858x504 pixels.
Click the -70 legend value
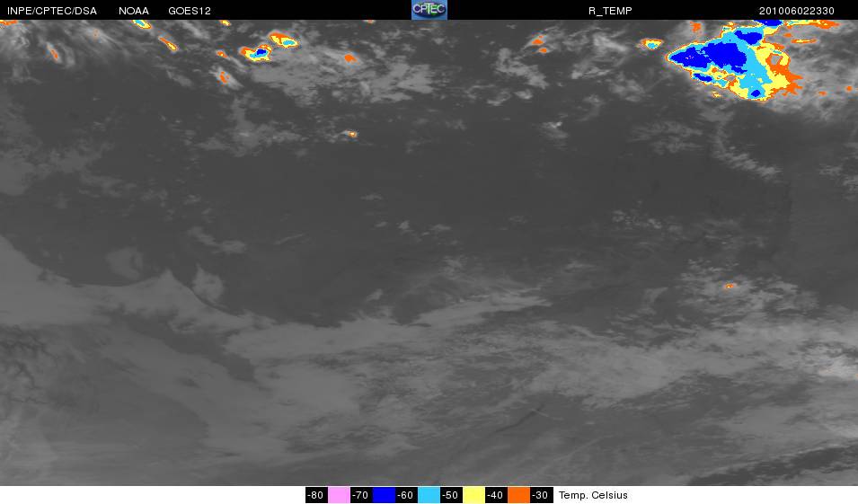point(361,495)
